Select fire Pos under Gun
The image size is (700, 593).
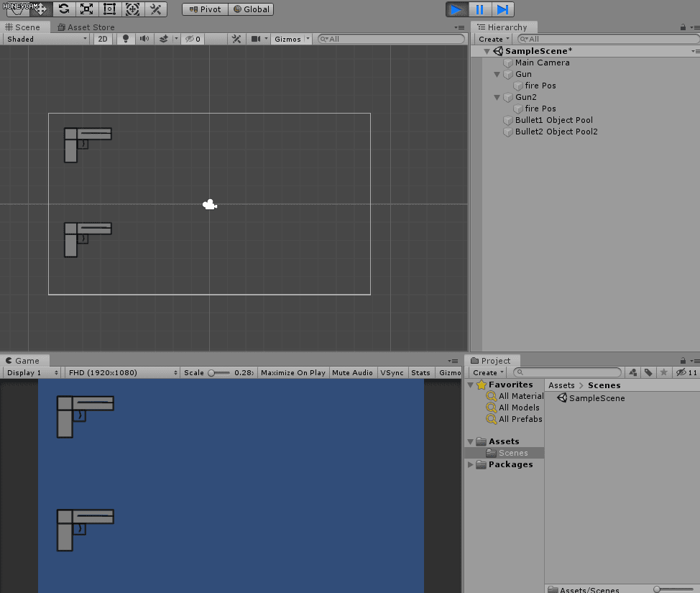point(540,86)
